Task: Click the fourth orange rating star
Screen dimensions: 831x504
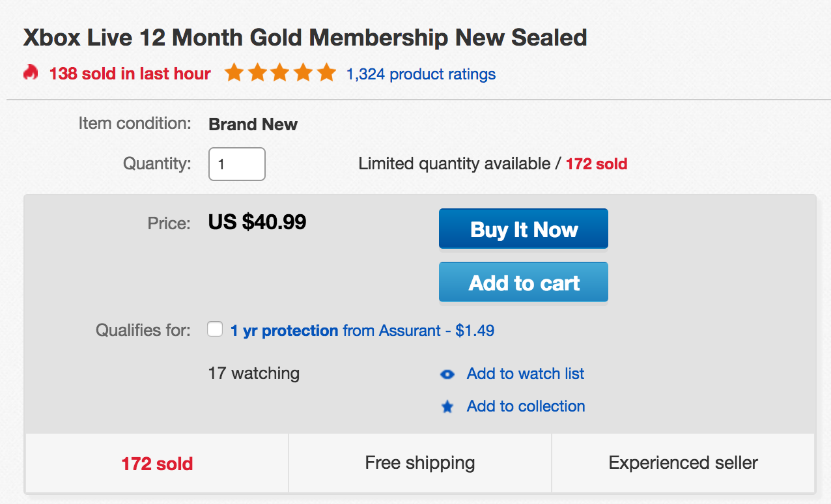Action: tap(303, 73)
